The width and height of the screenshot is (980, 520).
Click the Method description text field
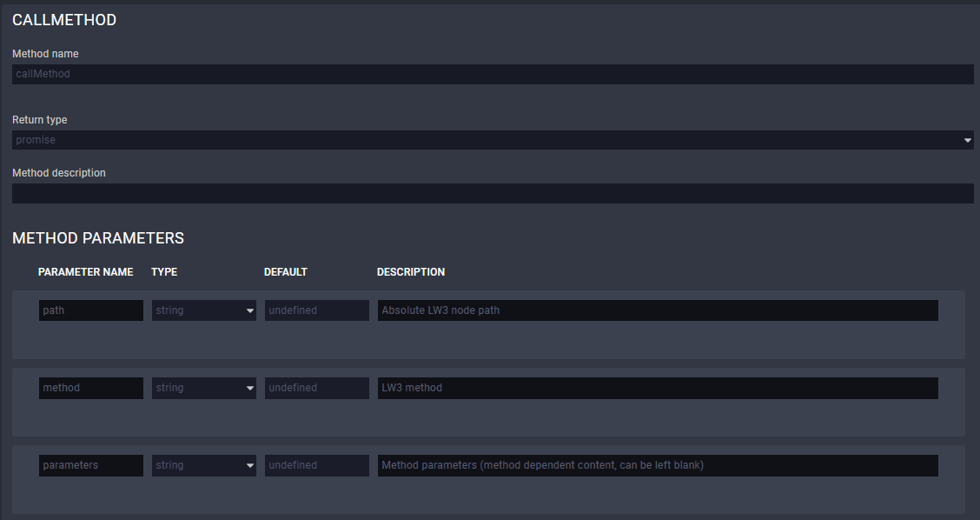coord(492,193)
